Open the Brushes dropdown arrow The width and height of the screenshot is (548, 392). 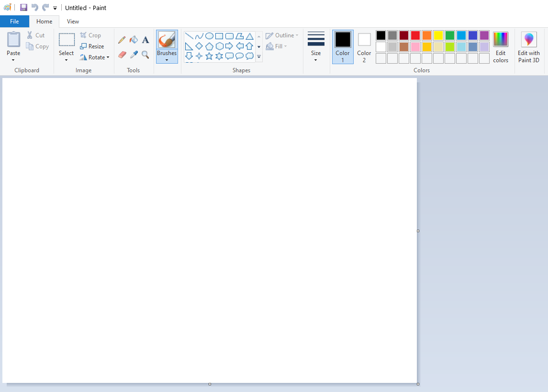pos(167,60)
